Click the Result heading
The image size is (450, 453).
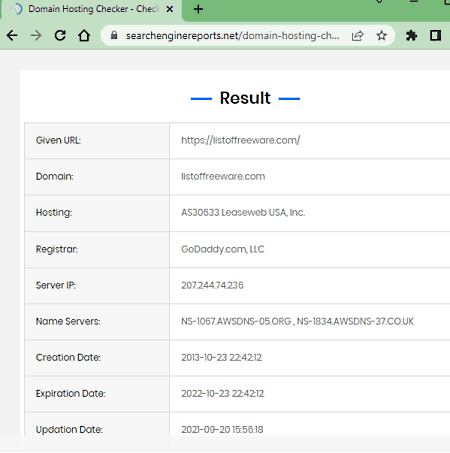245,98
